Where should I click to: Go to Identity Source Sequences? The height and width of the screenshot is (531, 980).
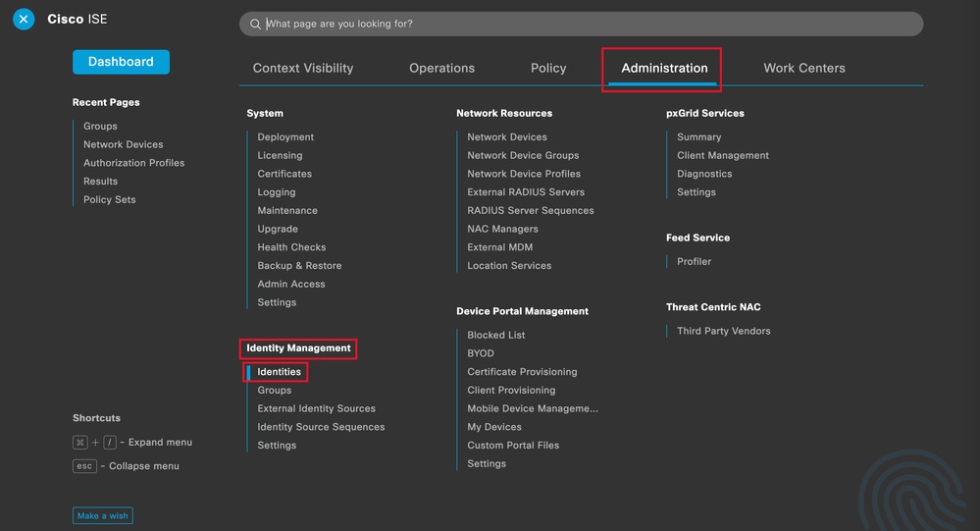click(321, 427)
